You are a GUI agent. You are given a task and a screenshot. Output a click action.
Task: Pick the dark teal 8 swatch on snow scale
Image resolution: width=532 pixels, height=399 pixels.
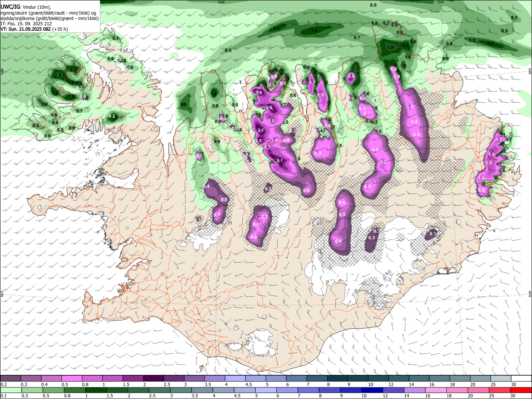337,379
